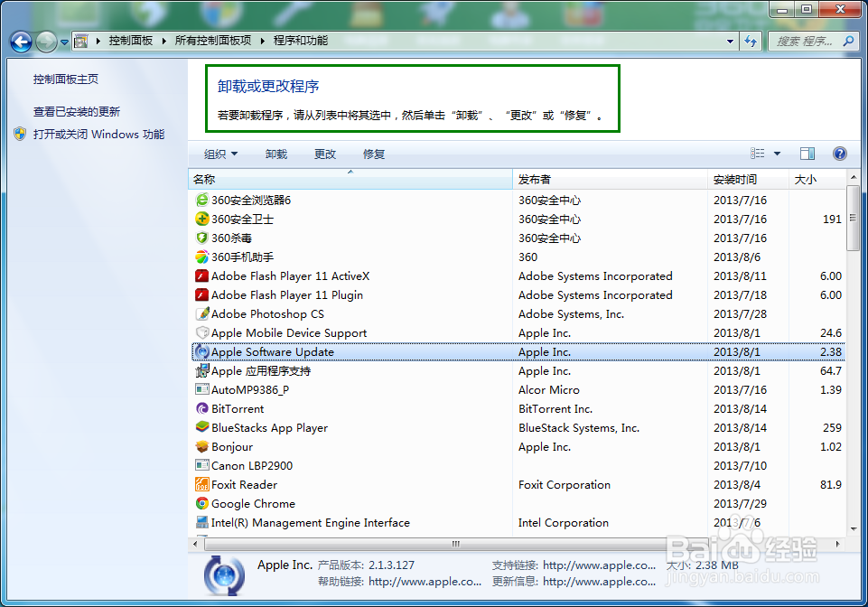Click the AutoMP9386_P icon
The width and height of the screenshot is (868, 607).
point(202,389)
